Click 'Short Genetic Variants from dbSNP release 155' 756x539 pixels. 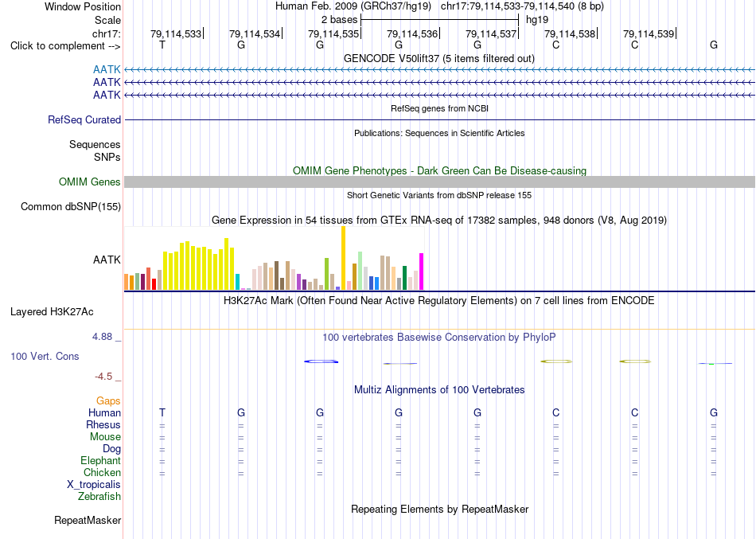pos(439,195)
